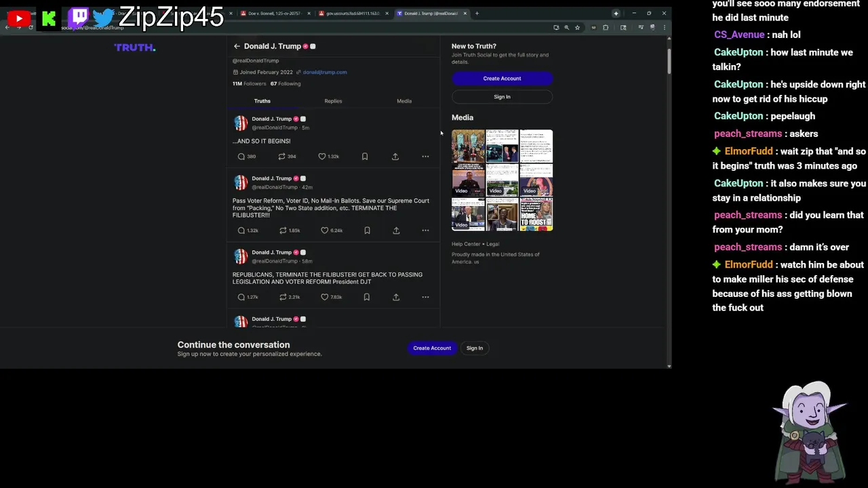Click the Twitch icon in stream overlay
868x488 pixels.
79,17
